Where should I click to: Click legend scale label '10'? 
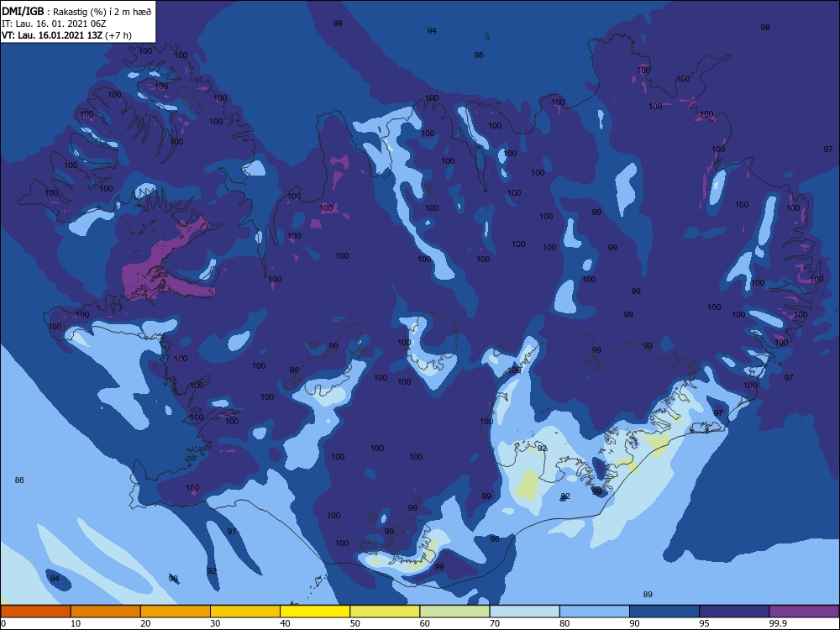pyautogui.click(x=76, y=623)
